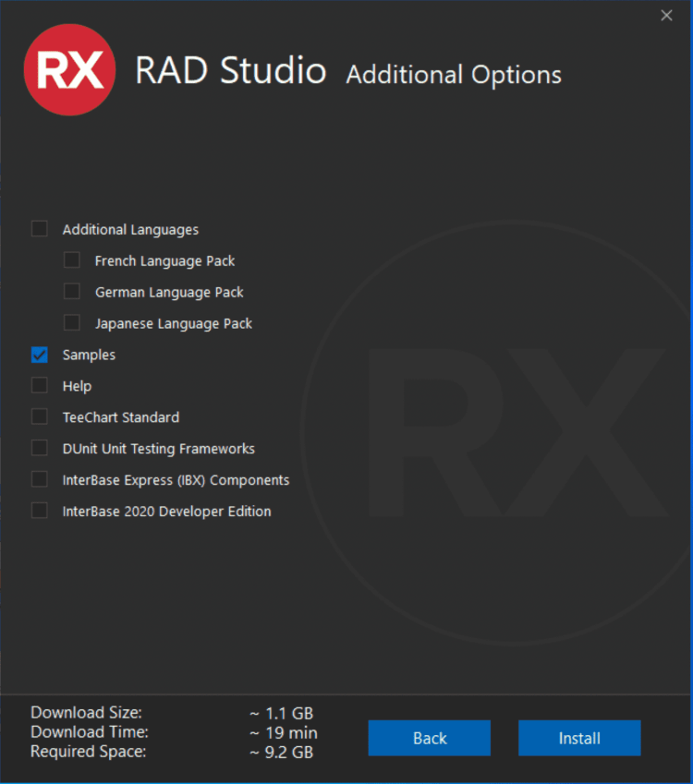Tick DUnit Unit Testing Frameworks checkbox
Viewport: 693px width, 784px height.
40,448
